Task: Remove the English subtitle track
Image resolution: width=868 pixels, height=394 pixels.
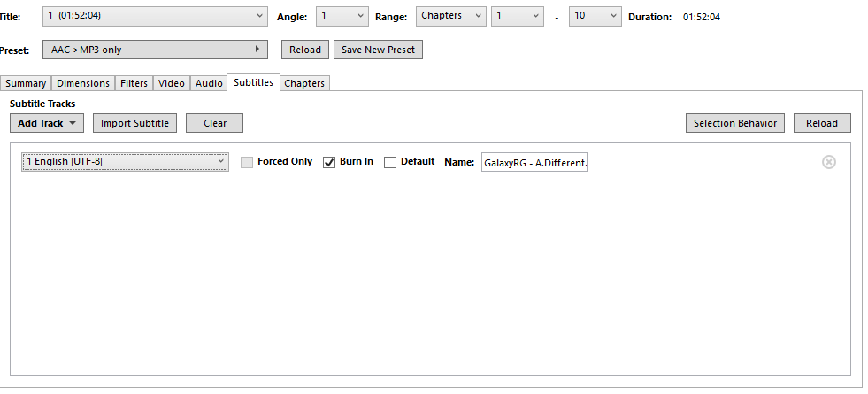Action: (x=828, y=162)
